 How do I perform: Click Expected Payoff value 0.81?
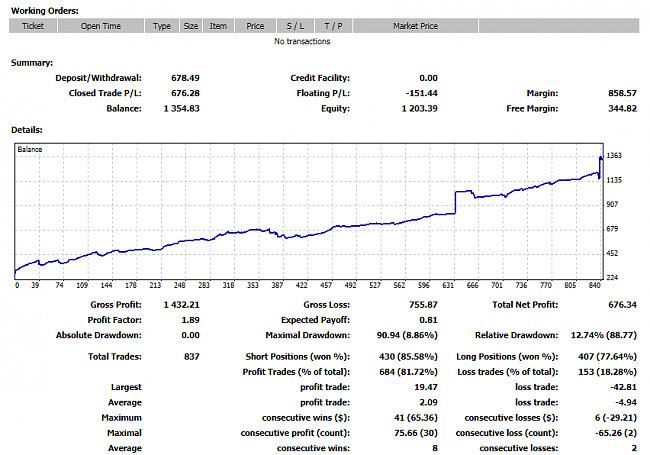[x=428, y=320]
